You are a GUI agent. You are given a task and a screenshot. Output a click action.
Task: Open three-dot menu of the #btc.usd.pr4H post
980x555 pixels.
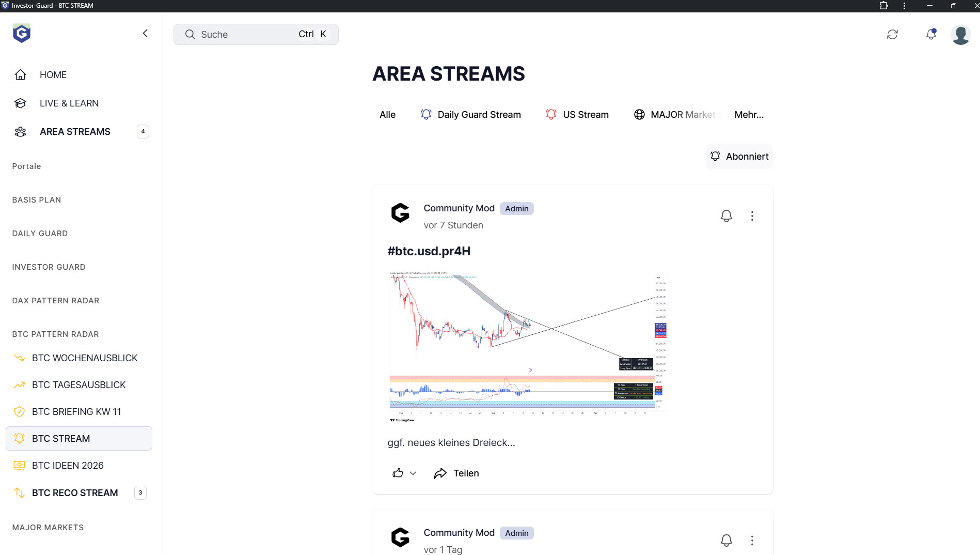tap(752, 216)
